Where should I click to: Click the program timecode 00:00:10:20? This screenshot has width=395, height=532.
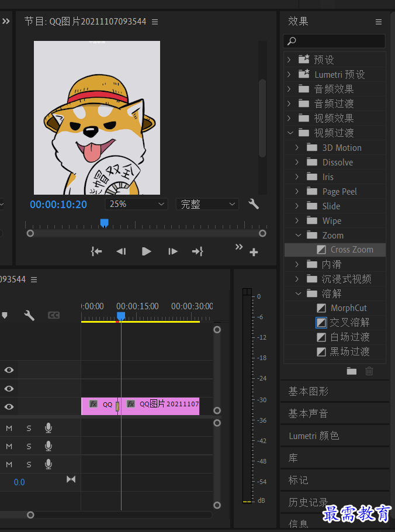(x=58, y=205)
